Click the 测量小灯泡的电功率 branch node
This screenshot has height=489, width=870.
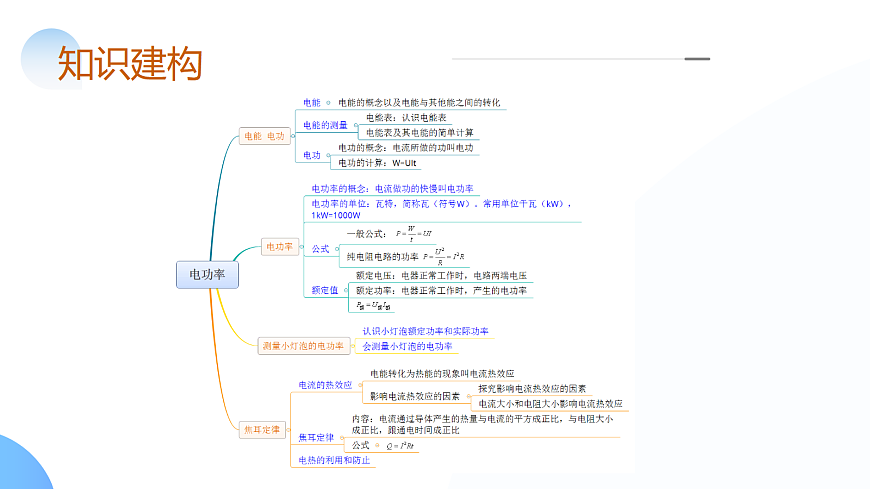pyautogui.click(x=302, y=346)
